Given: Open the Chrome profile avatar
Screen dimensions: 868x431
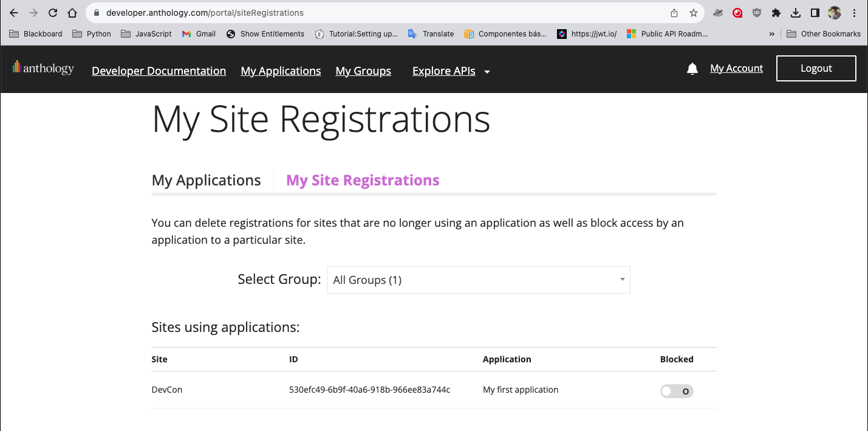Looking at the screenshot, I should [835, 13].
